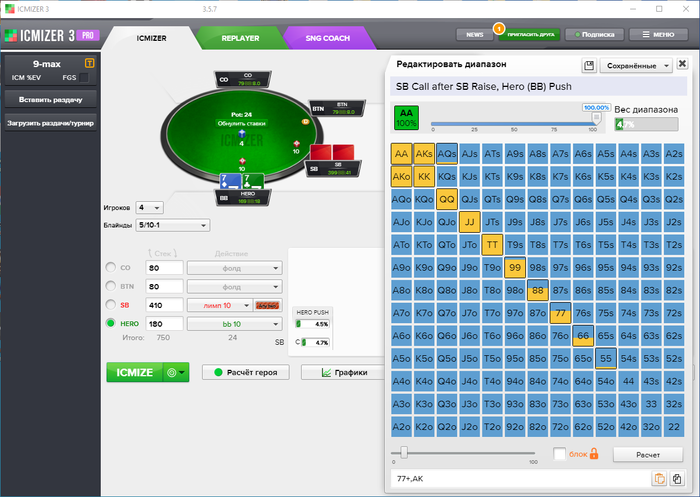The width and height of the screenshot is (700, 497).
Task: Close the range editor panel
Action: (682, 64)
